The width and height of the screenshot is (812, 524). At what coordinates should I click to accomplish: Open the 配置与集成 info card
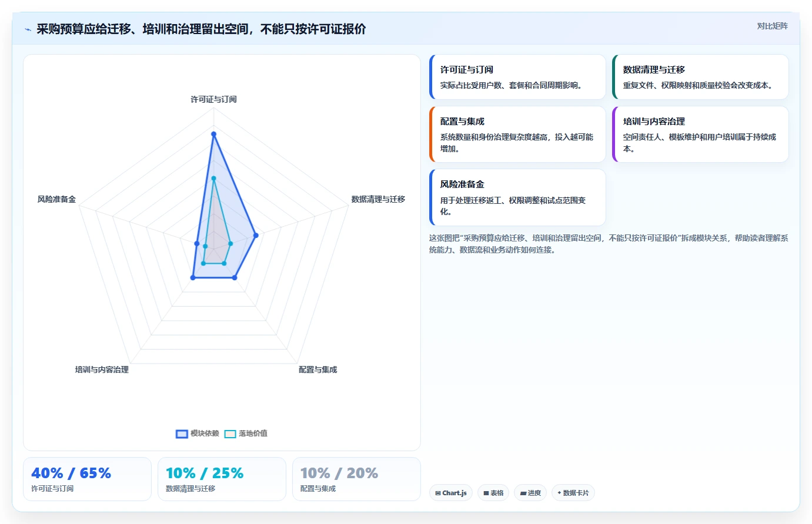(517, 135)
